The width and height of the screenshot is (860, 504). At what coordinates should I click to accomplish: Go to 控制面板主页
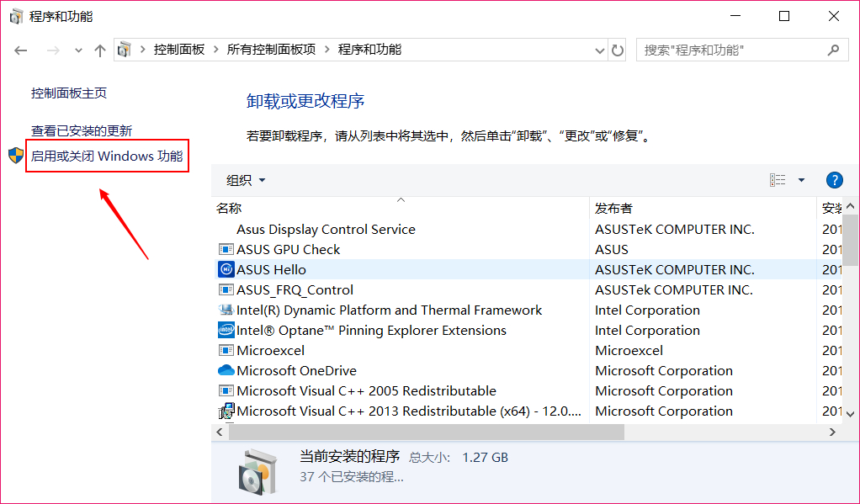coord(69,93)
